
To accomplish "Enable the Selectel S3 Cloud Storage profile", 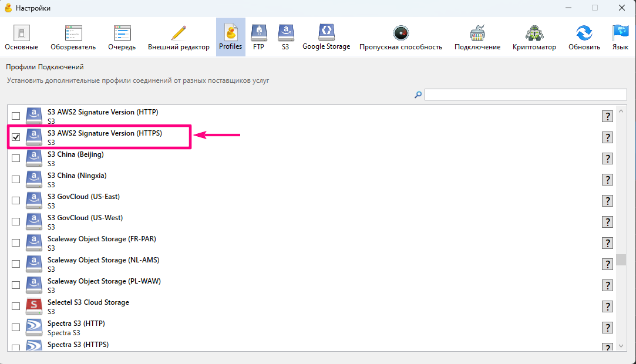I will 16,306.
